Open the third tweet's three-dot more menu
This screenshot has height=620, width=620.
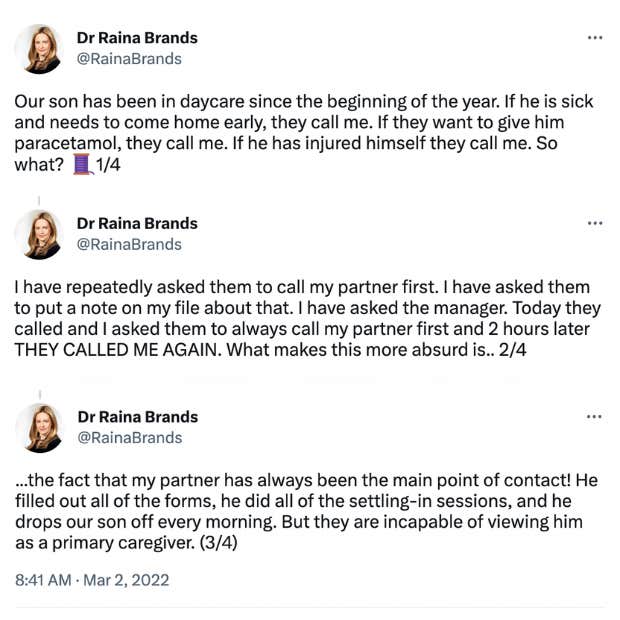tap(595, 416)
